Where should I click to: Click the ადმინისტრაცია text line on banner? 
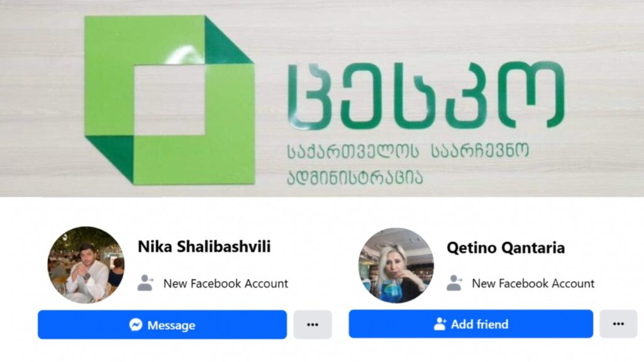355,178
